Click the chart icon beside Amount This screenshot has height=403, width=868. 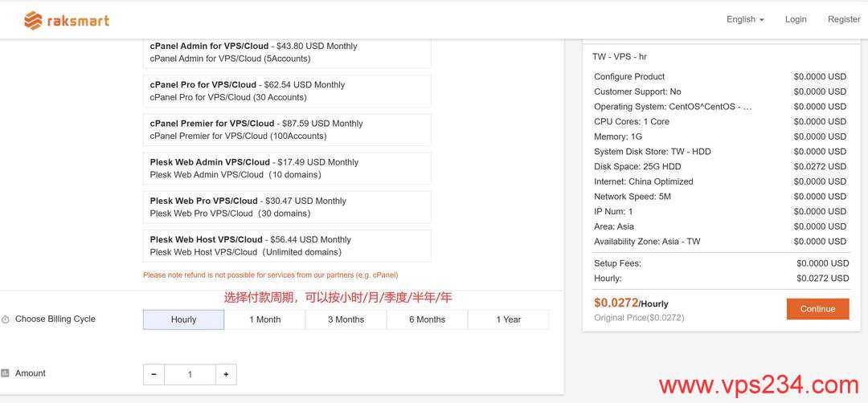click(x=5, y=373)
